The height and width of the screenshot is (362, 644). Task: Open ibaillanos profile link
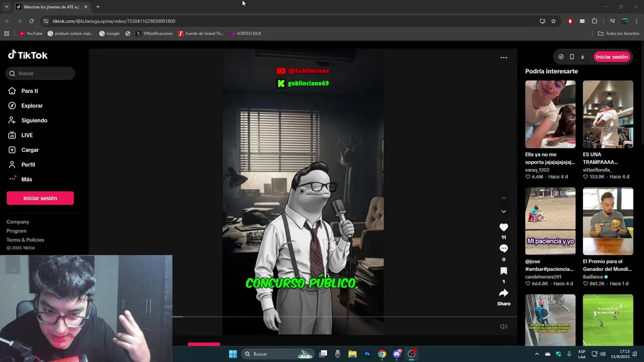tap(593, 277)
